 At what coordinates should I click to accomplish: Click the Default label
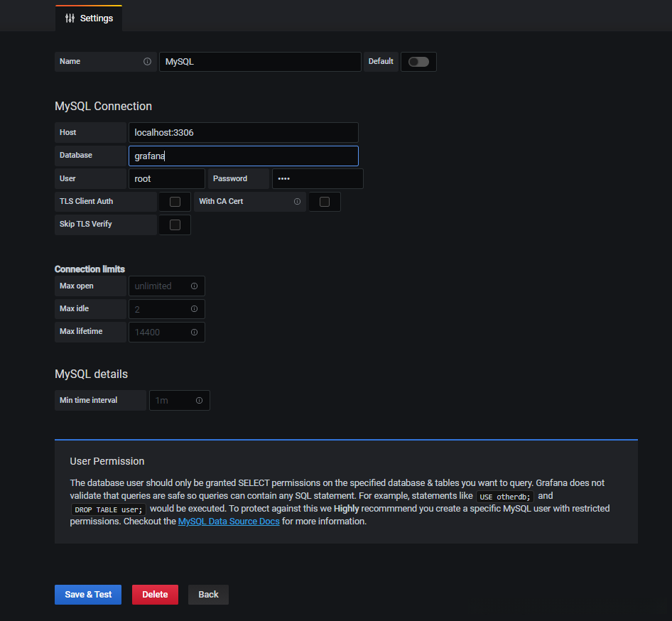pyautogui.click(x=381, y=61)
